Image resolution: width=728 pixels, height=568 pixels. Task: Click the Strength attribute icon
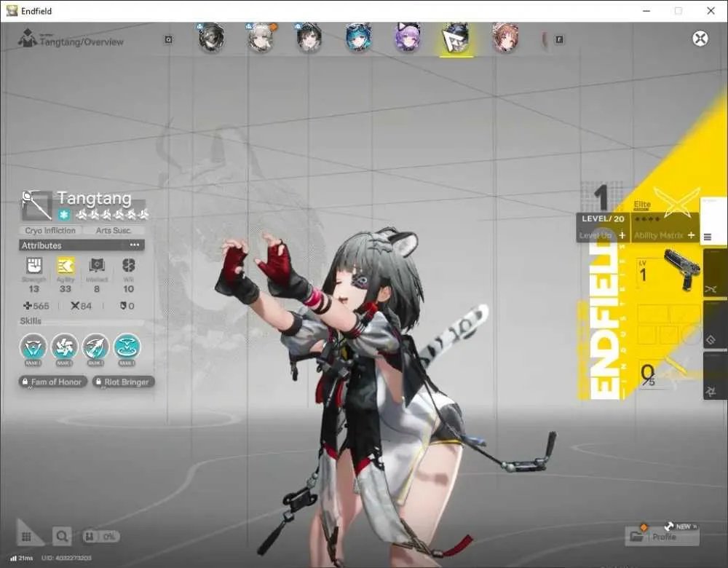click(34, 266)
